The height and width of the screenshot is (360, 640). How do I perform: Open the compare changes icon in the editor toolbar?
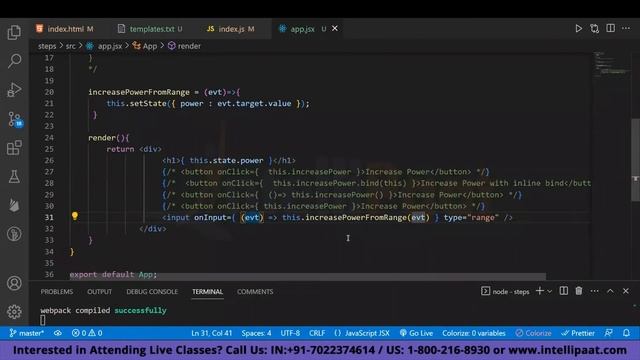click(595, 29)
